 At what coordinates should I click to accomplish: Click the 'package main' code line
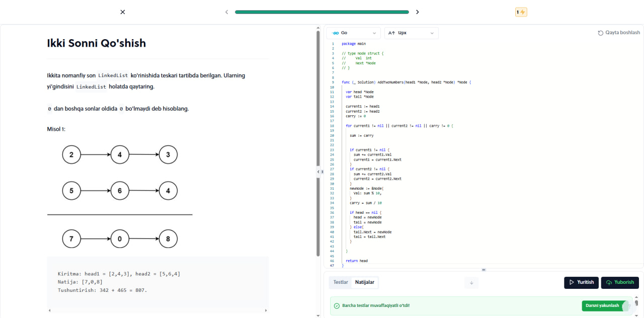pyautogui.click(x=354, y=44)
